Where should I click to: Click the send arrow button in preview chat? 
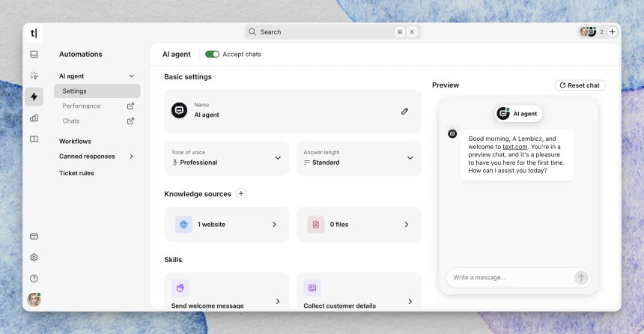coord(581,278)
